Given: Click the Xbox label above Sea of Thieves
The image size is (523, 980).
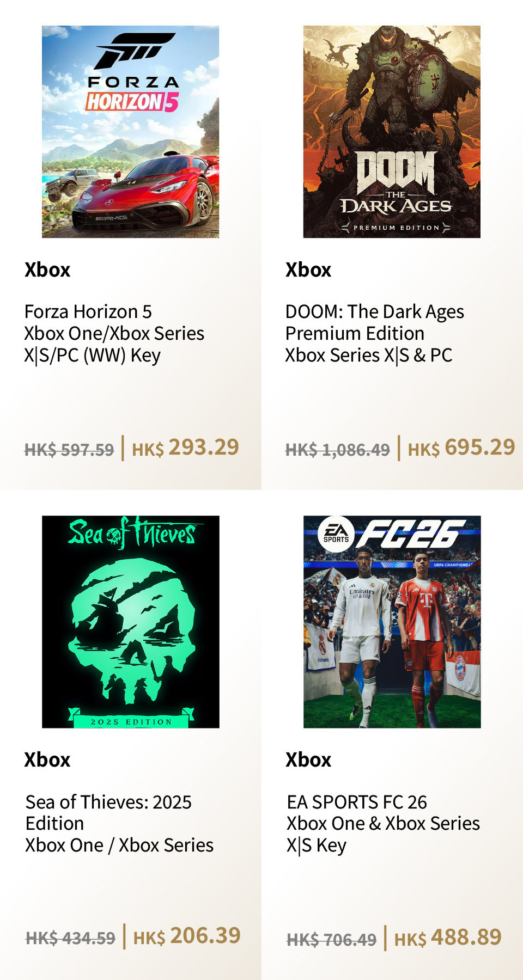Looking at the screenshot, I should click(47, 760).
